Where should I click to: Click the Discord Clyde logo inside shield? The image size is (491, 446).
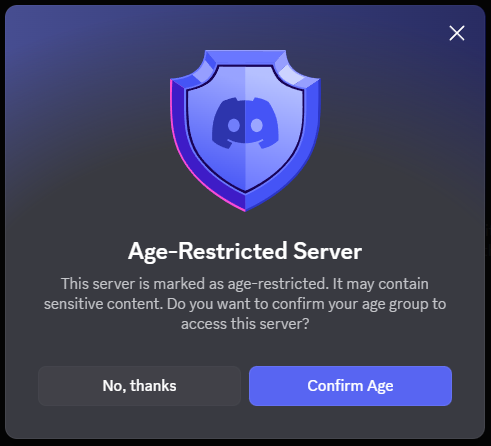tap(245, 123)
